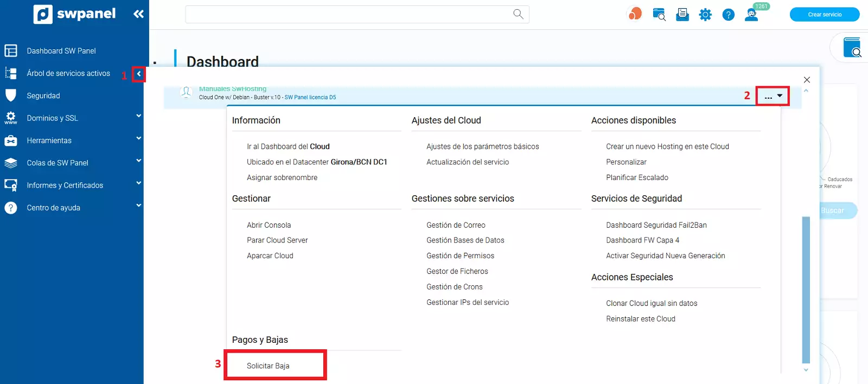868x384 pixels.
Task: Open the settings gear icon in the top bar
Action: tap(705, 15)
